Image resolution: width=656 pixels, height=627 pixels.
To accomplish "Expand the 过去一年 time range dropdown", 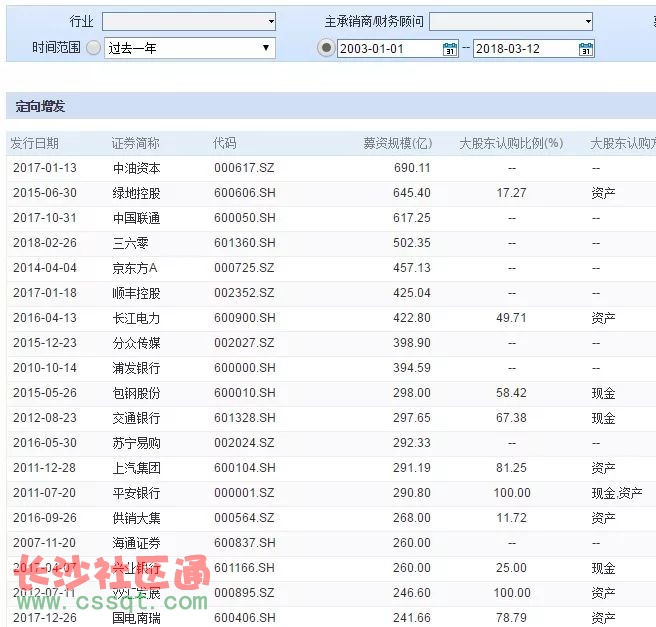I will tap(190, 48).
